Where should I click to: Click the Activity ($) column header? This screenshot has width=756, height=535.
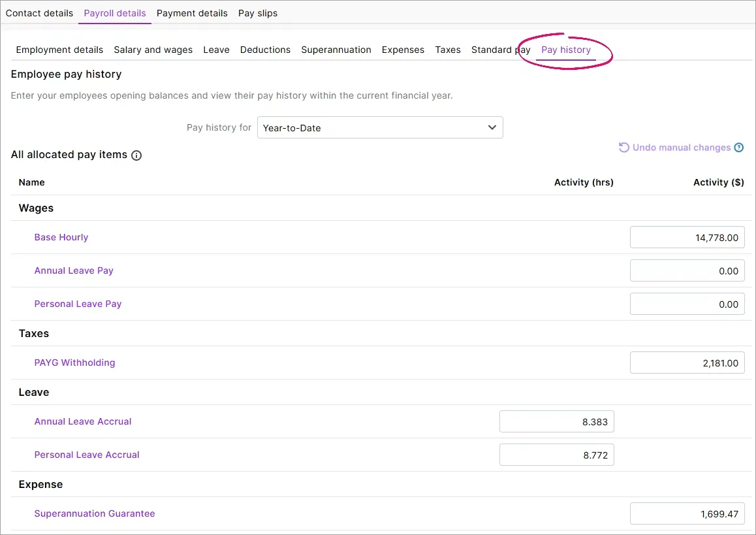[718, 182]
